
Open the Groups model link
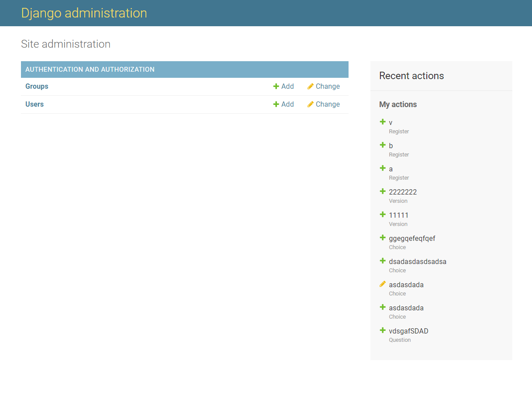click(37, 87)
